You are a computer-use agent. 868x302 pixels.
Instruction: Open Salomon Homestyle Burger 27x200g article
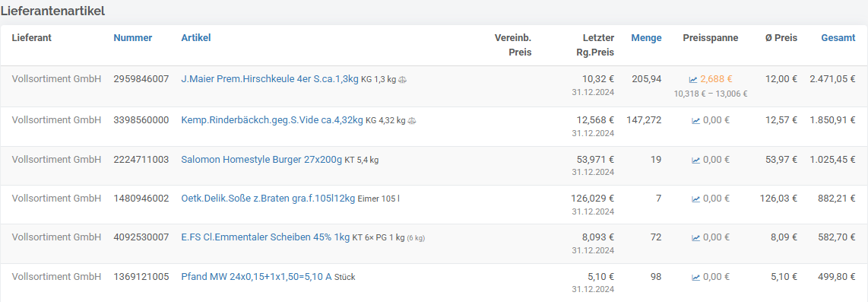point(261,160)
